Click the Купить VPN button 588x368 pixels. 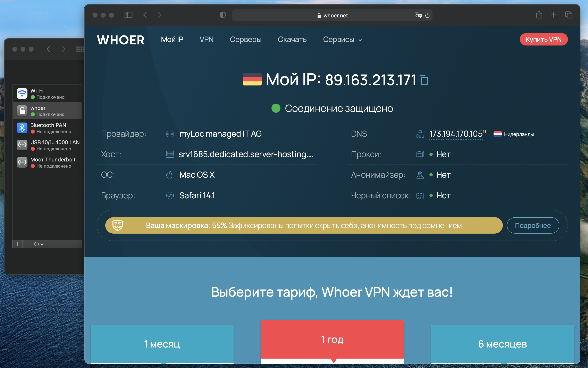pos(544,39)
